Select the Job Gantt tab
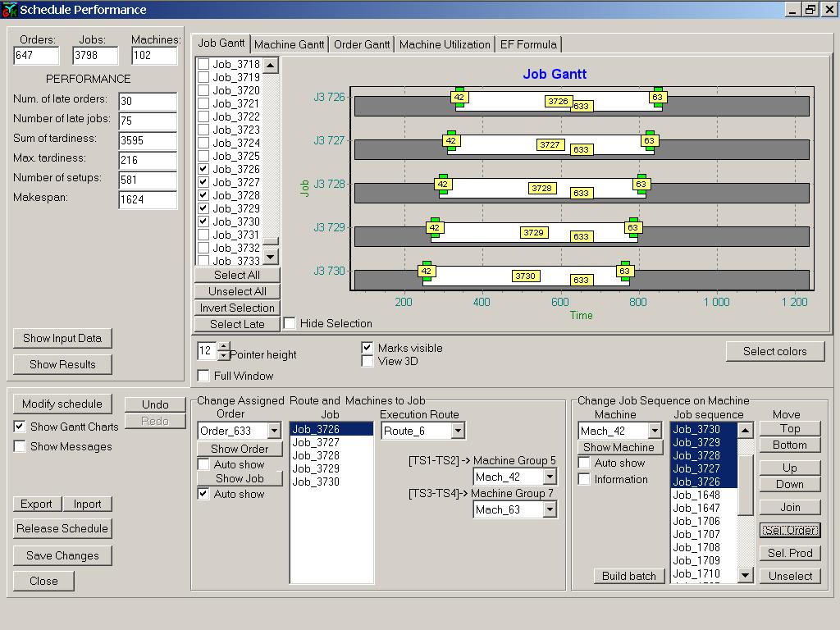 point(221,43)
